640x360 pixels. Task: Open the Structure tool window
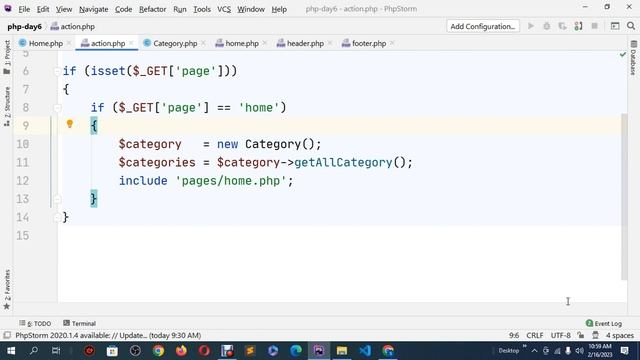point(7,106)
